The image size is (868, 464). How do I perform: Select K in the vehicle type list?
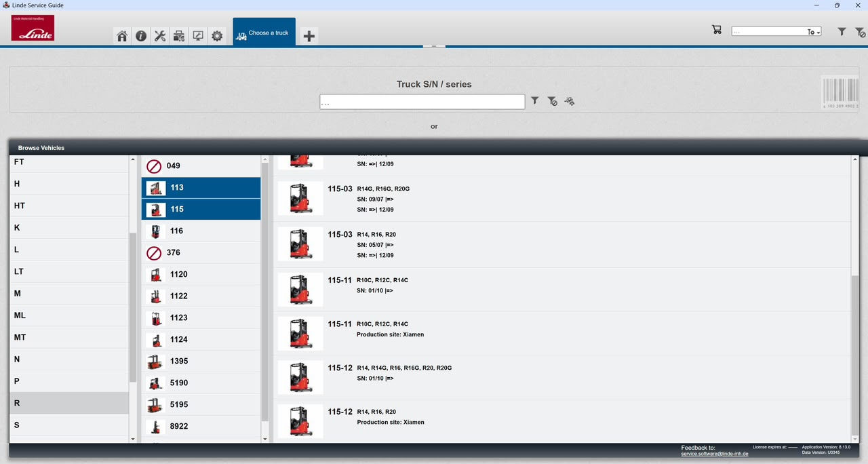point(69,227)
